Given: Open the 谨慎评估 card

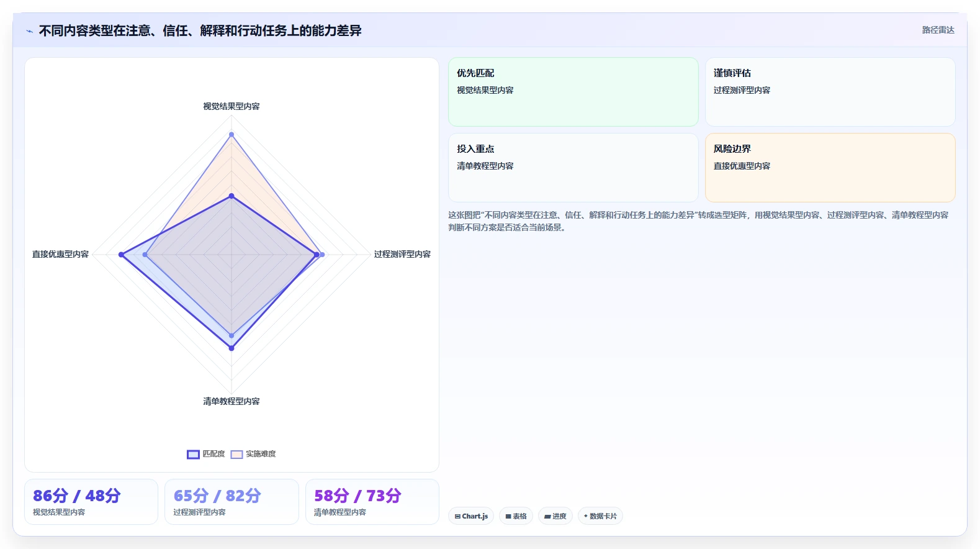Looking at the screenshot, I should (830, 92).
